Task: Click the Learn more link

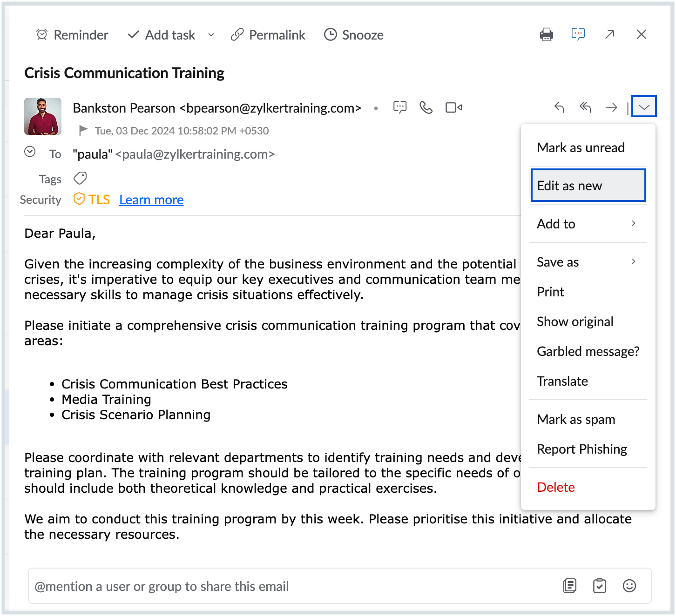Action: click(151, 200)
